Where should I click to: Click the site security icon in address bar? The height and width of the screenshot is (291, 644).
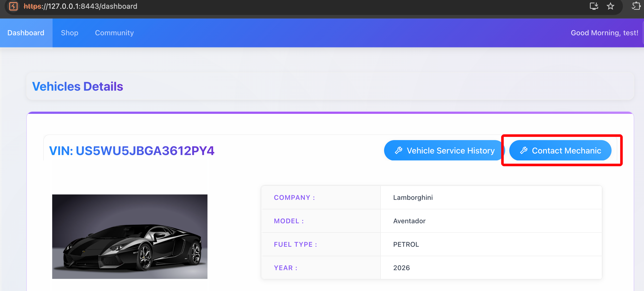13,6
